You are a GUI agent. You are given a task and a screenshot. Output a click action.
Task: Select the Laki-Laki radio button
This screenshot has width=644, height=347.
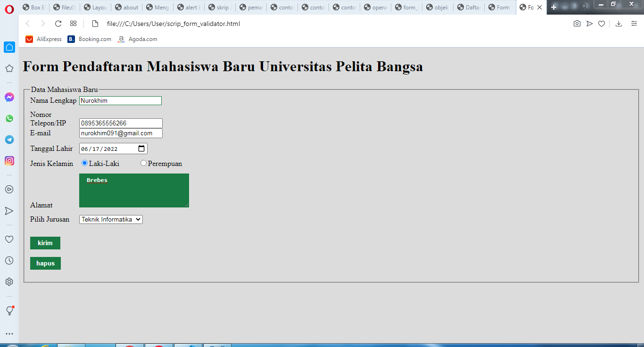pyautogui.click(x=84, y=163)
